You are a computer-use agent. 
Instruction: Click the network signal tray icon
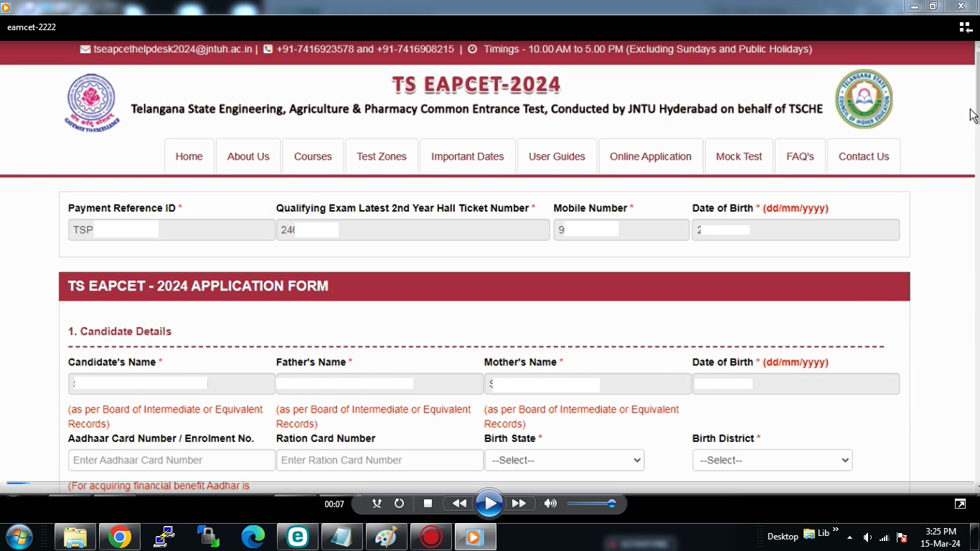click(x=885, y=537)
